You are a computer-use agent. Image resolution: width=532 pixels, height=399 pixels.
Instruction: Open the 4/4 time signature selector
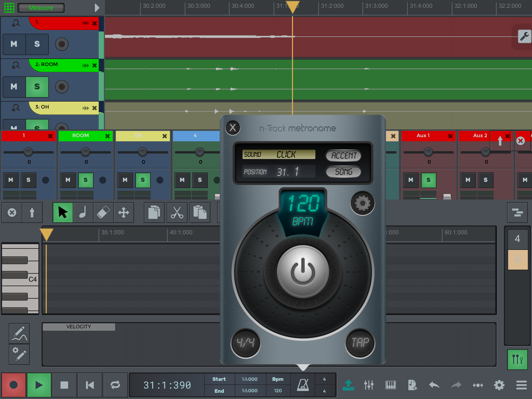(245, 343)
